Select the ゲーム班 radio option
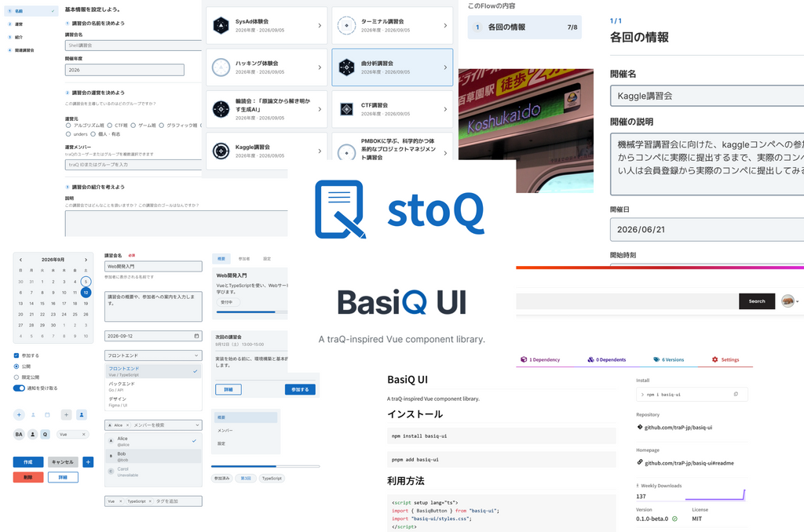 (x=133, y=125)
